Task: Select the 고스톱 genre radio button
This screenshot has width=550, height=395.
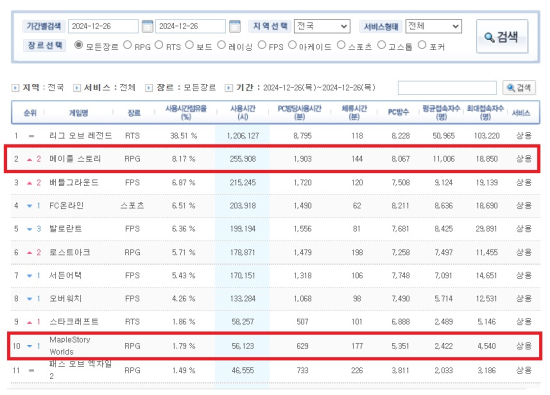Action: tap(381, 45)
